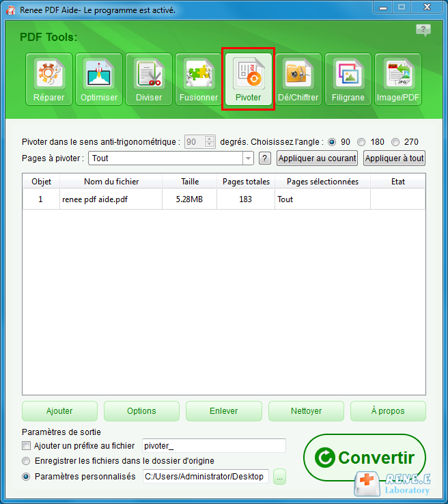Click the Renee PDF Aide title bar icon
448x504 pixels.
coord(11,10)
